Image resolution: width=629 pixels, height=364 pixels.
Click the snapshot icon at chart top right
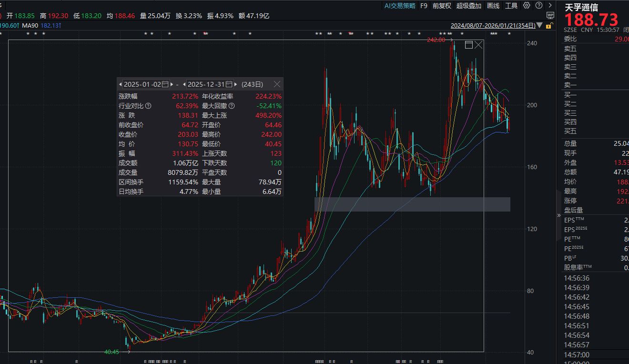pos(468,44)
